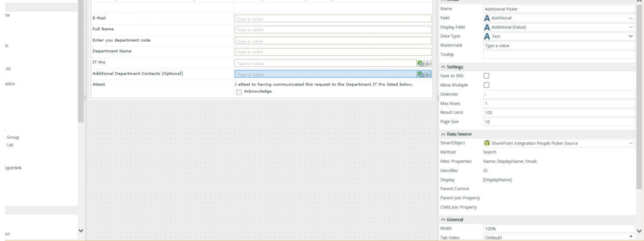Click the Result Limit field showing 100

pos(559,112)
